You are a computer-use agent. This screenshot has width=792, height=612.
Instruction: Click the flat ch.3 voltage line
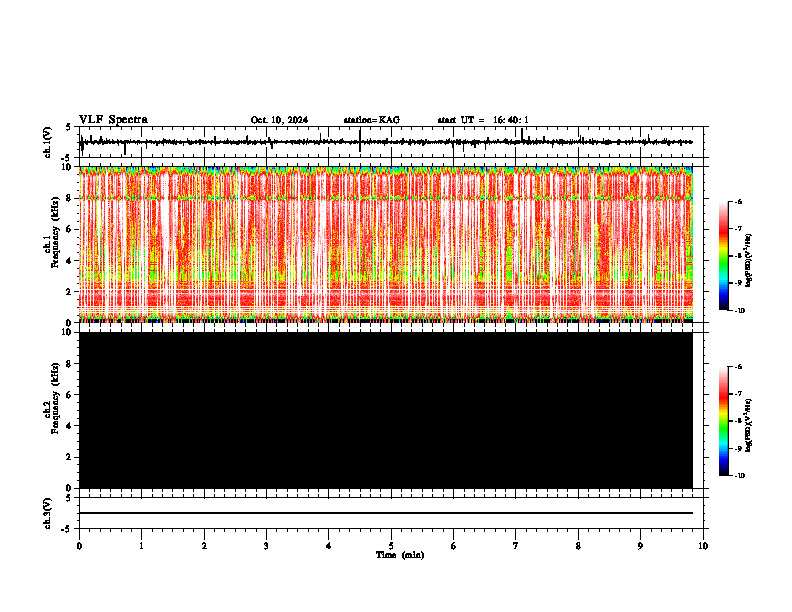point(386,513)
